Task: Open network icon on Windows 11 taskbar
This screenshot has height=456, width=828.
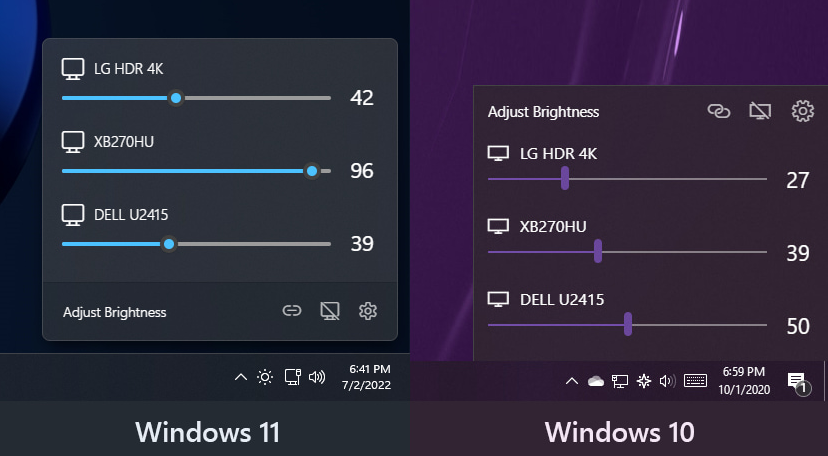Action: click(x=293, y=377)
